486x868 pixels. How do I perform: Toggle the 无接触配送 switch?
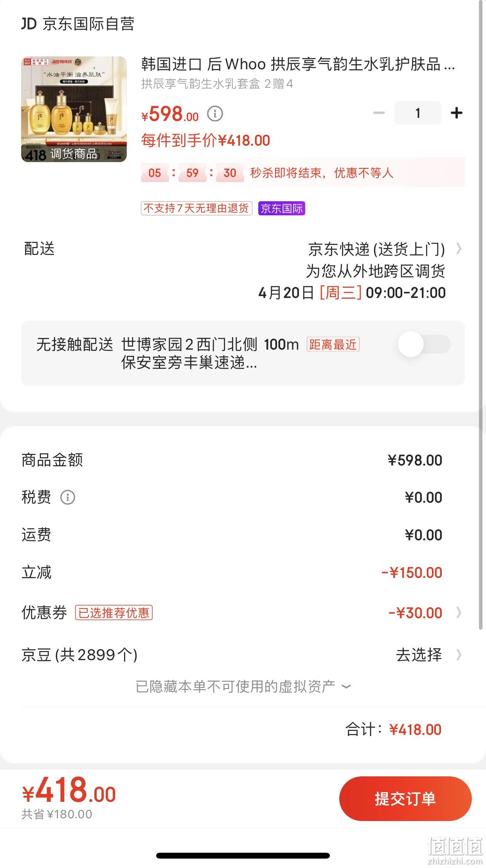[x=424, y=344]
